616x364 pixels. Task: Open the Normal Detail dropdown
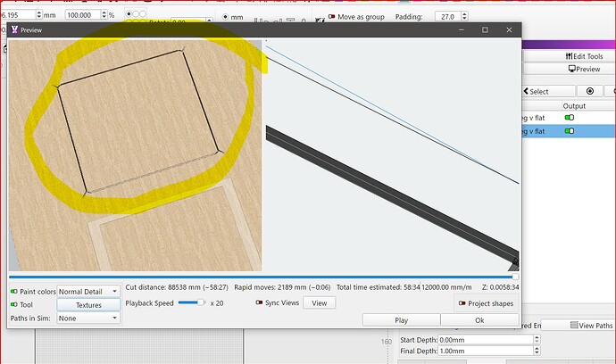(88, 292)
